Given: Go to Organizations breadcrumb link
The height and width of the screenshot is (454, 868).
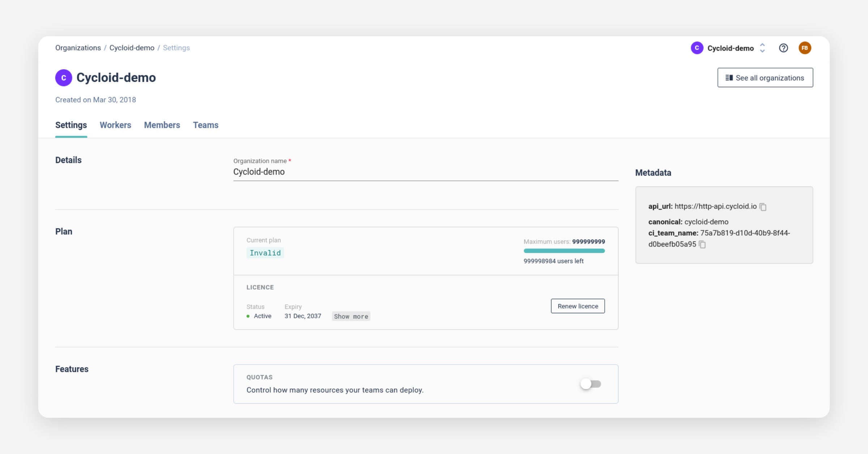Looking at the screenshot, I should [x=78, y=48].
